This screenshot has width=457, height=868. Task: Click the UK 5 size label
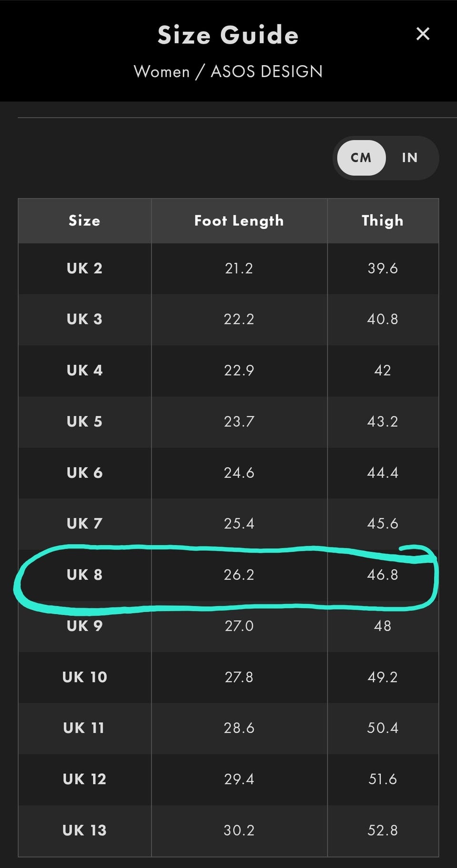(85, 422)
